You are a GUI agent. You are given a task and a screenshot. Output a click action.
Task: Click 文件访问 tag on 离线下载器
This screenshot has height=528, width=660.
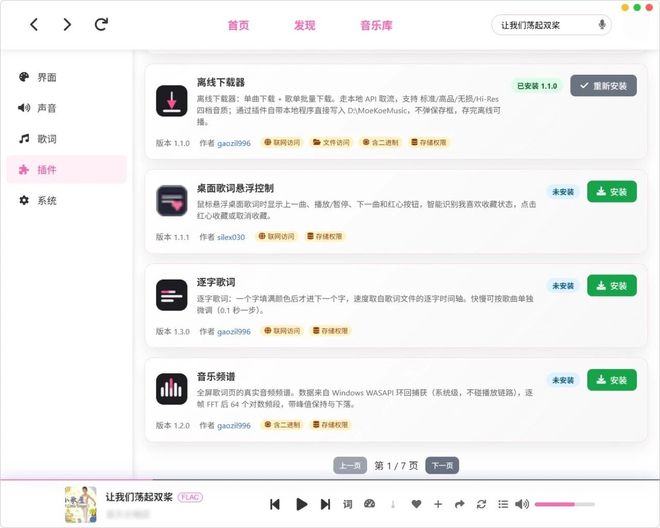coord(331,142)
